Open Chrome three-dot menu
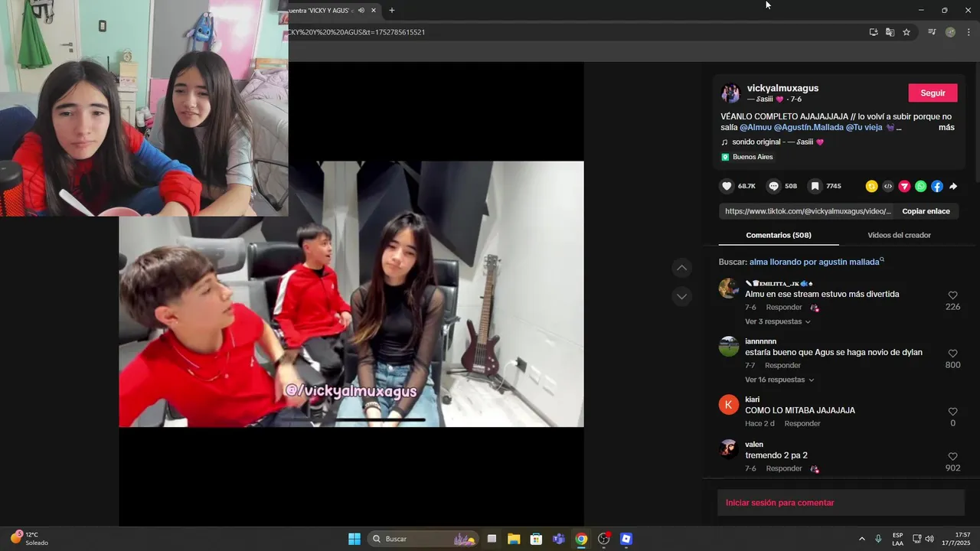The width and height of the screenshot is (980, 551). (x=969, y=32)
